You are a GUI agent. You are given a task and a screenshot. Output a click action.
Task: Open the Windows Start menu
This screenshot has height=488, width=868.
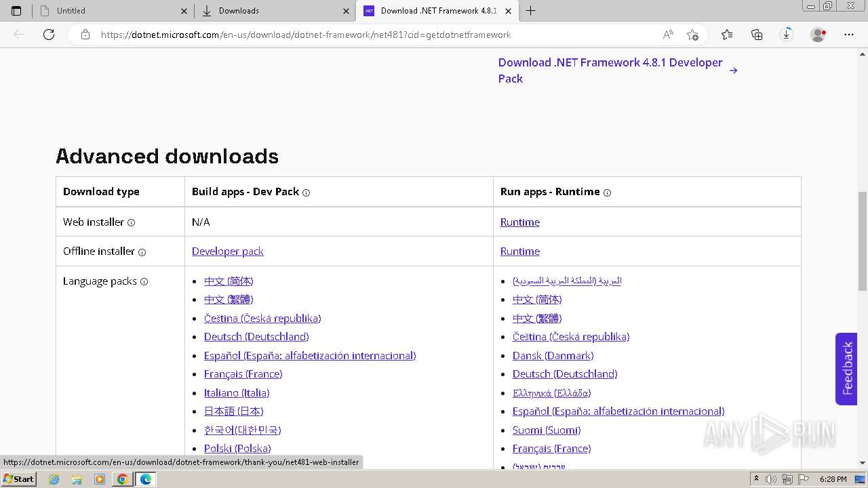tap(19, 479)
